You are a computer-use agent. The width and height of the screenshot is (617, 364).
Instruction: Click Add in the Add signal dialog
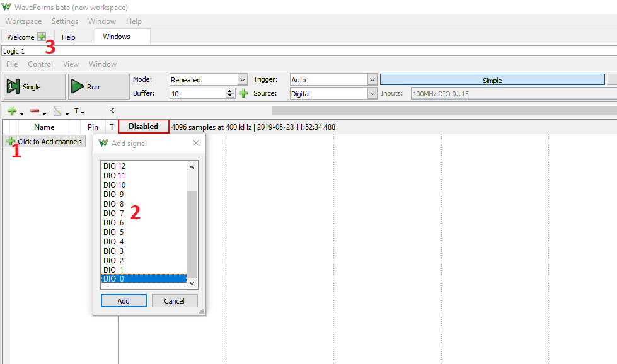pos(124,301)
